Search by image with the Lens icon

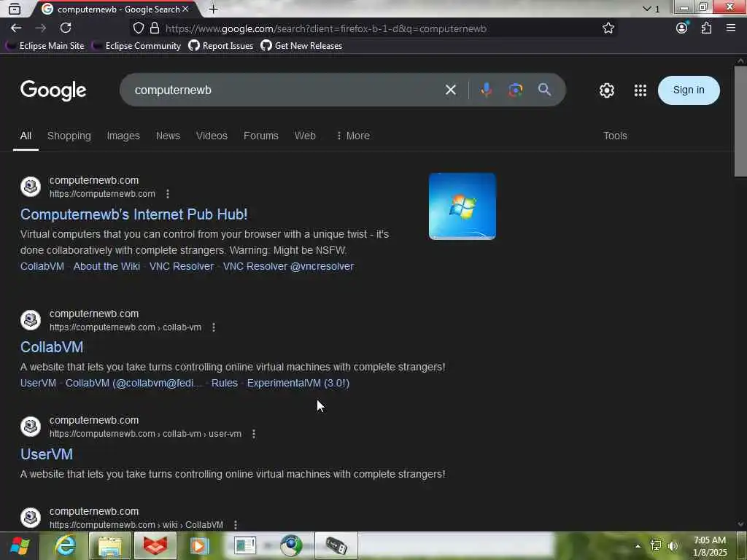(516, 90)
